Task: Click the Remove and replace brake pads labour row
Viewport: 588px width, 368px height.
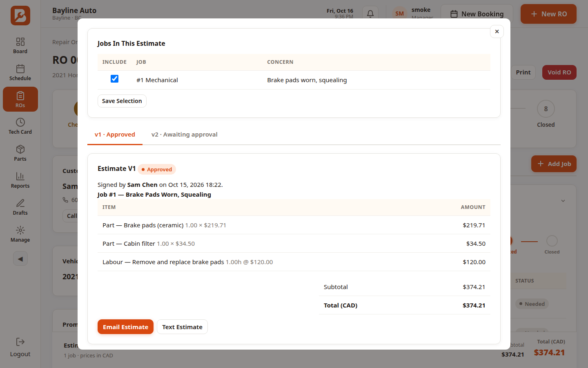Action: (x=294, y=262)
